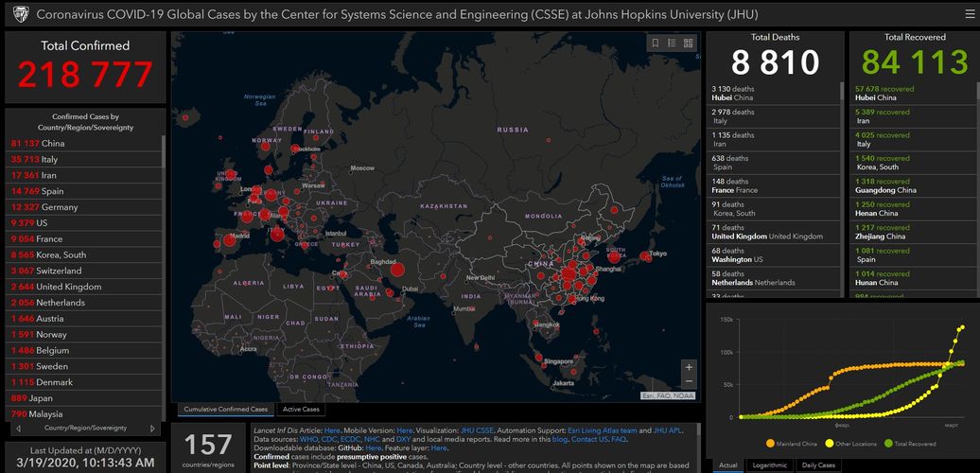This screenshot has width=980, height=473.
Task: Click the Other Locations legend marker
Action: coord(830,443)
